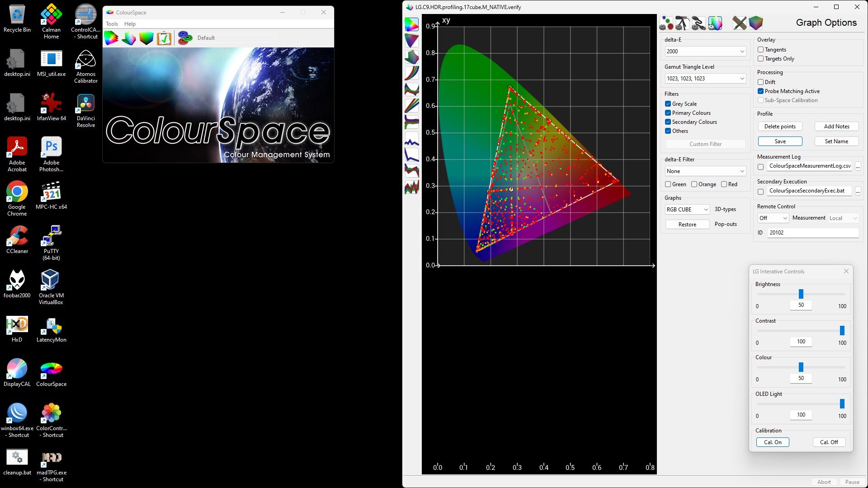The image size is (868, 488).
Task: Uncheck the Others filter
Action: click(668, 131)
